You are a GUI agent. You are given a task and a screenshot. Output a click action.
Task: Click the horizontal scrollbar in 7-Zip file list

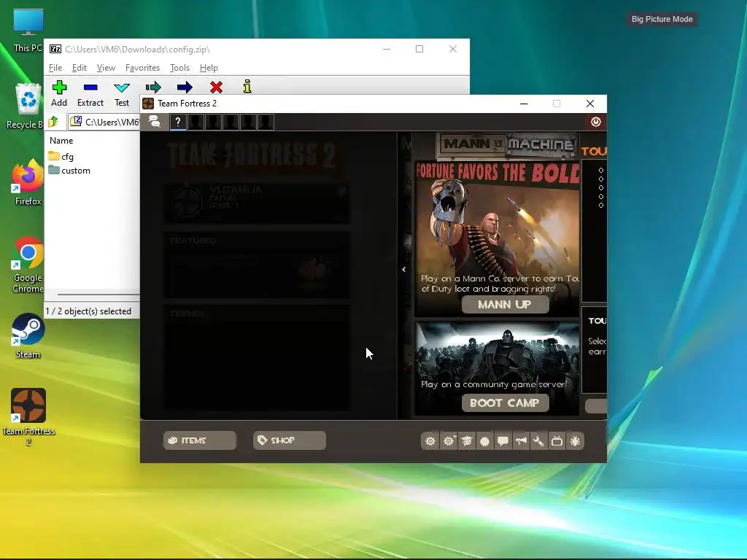[x=98, y=295]
